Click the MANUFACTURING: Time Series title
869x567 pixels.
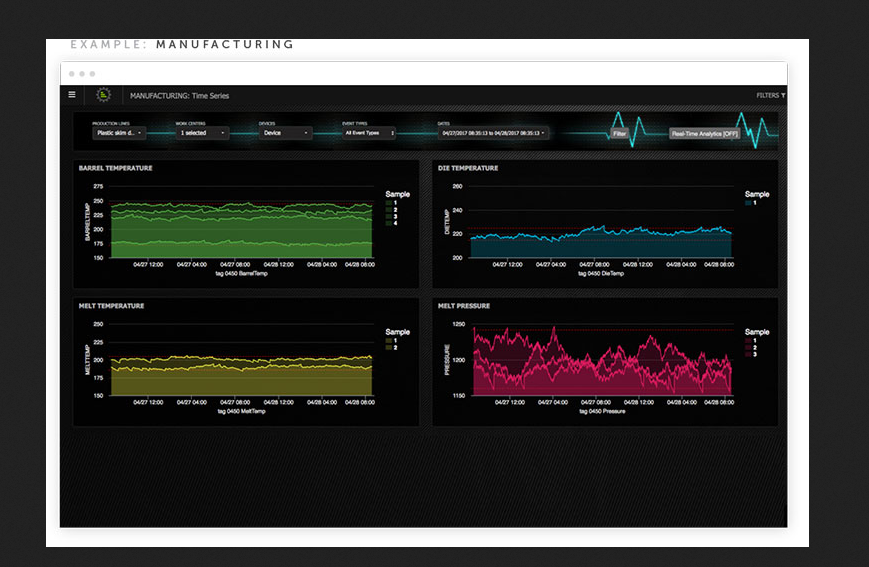pos(171,96)
